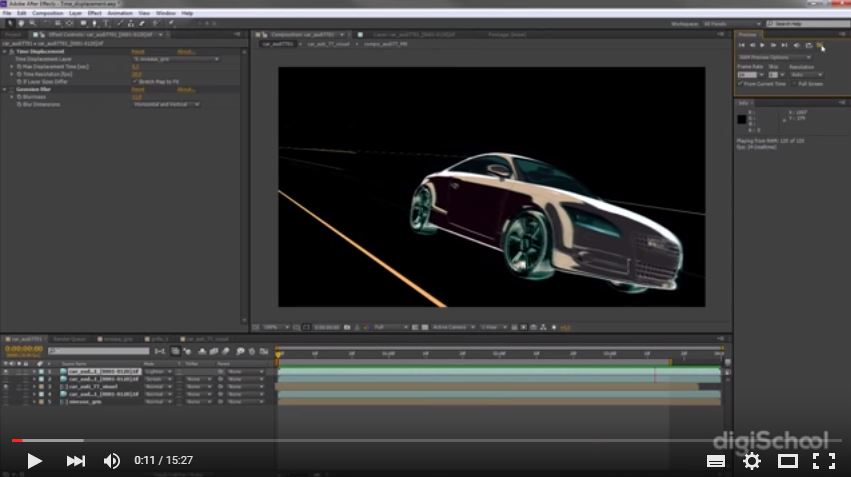Open the Animation menu
Viewport: 851px width, 477px height.
click(x=120, y=13)
